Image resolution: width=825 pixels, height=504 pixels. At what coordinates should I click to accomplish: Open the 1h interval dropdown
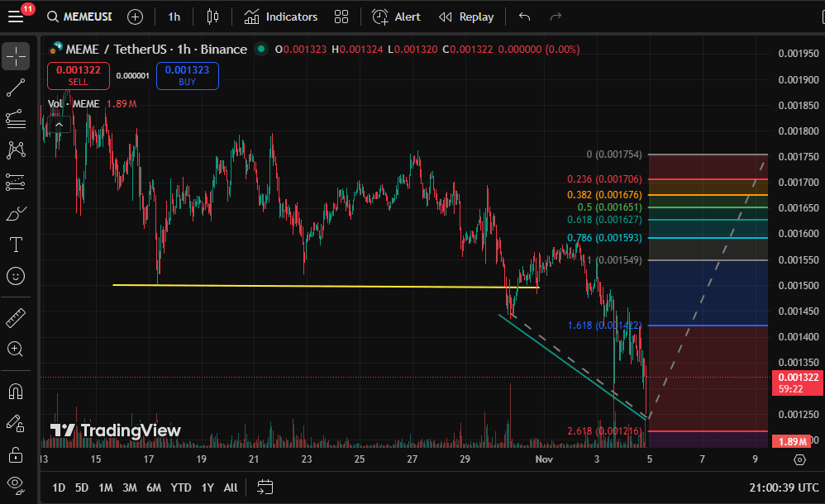coord(174,17)
